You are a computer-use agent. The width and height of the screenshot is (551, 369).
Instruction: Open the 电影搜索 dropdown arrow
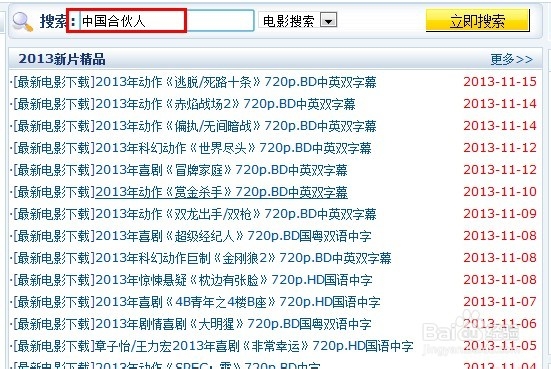point(329,20)
